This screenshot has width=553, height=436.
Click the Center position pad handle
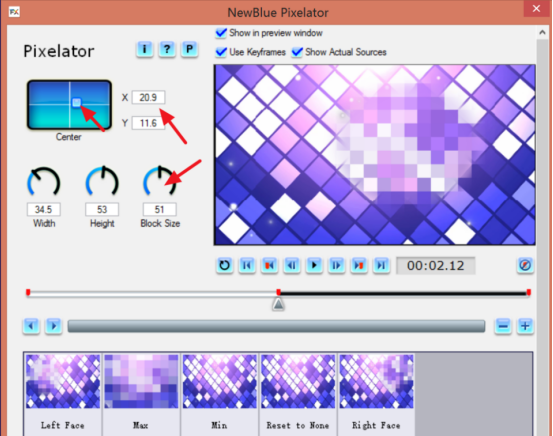pos(76,102)
